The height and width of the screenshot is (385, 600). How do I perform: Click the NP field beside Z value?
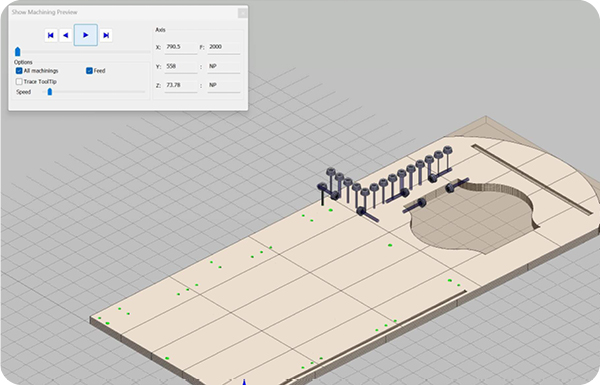(x=224, y=86)
